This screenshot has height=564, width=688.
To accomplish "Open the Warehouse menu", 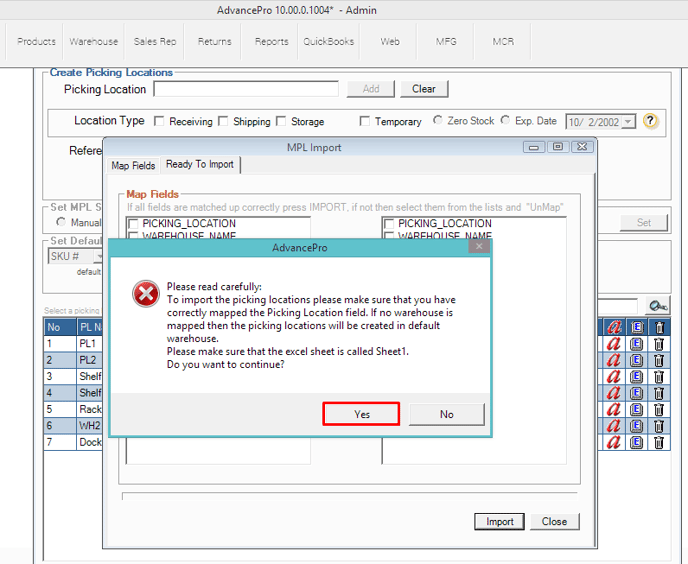I will tap(93, 42).
